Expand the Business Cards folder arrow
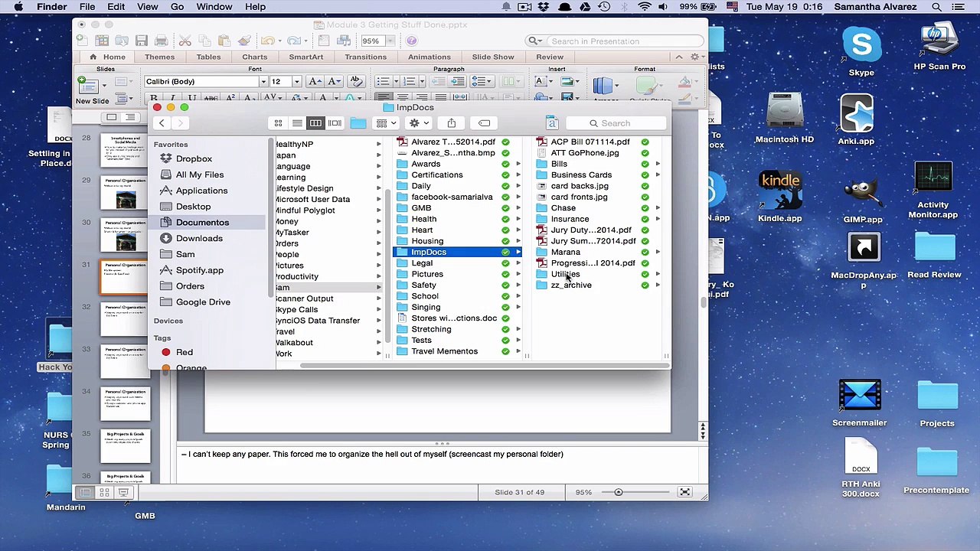The width and height of the screenshot is (980, 551). pos(658,175)
